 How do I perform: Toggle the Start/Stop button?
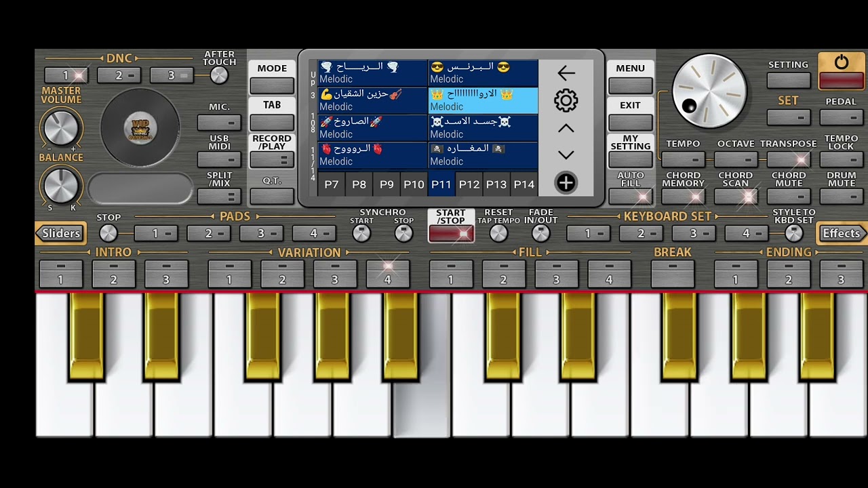click(x=451, y=234)
